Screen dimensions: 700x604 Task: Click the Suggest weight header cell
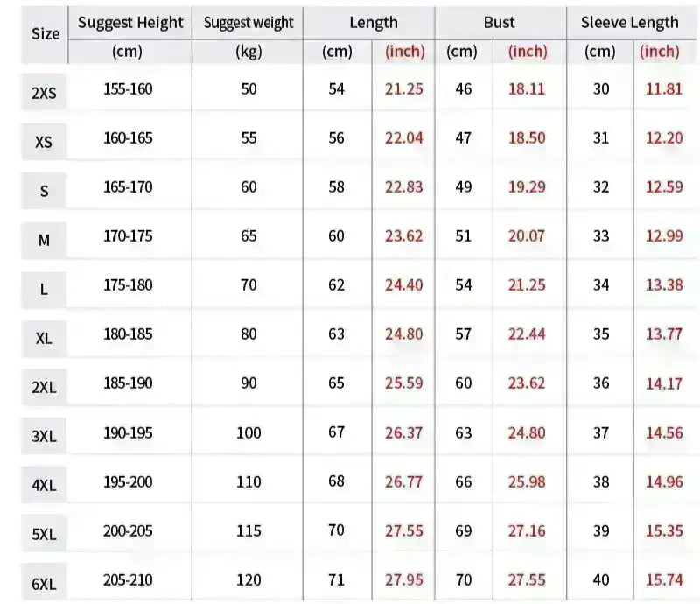pyautogui.click(x=248, y=23)
